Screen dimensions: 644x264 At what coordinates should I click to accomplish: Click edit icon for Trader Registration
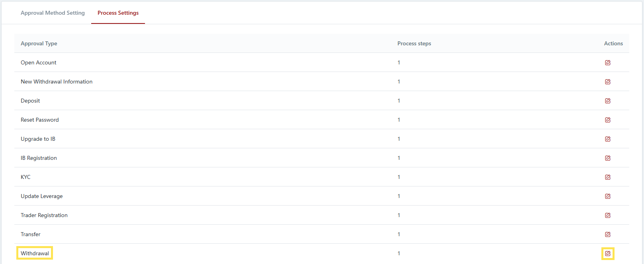tap(607, 215)
